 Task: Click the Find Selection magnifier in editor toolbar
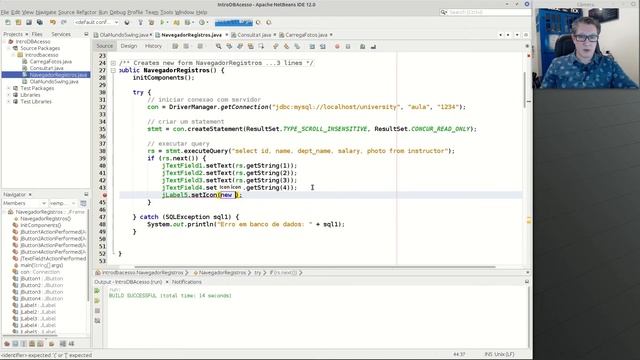219,47
